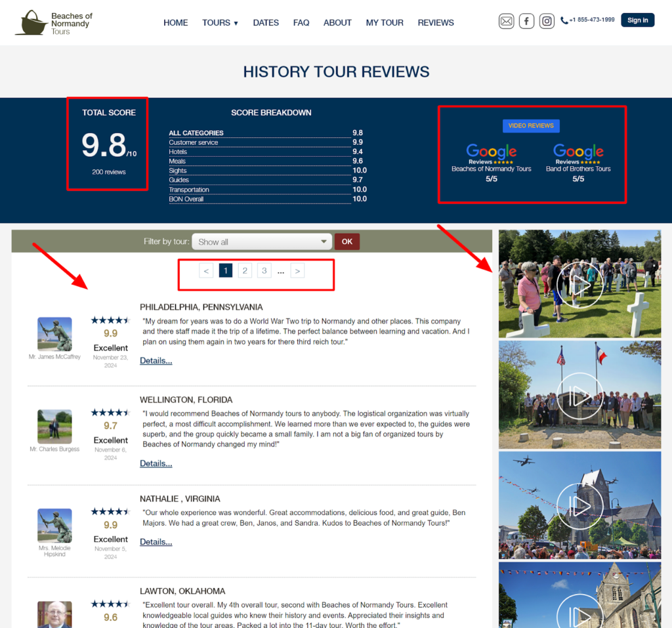This screenshot has height=628, width=672.
Task: Call the +1 855-473-1999 phone link
Action: [592, 20]
